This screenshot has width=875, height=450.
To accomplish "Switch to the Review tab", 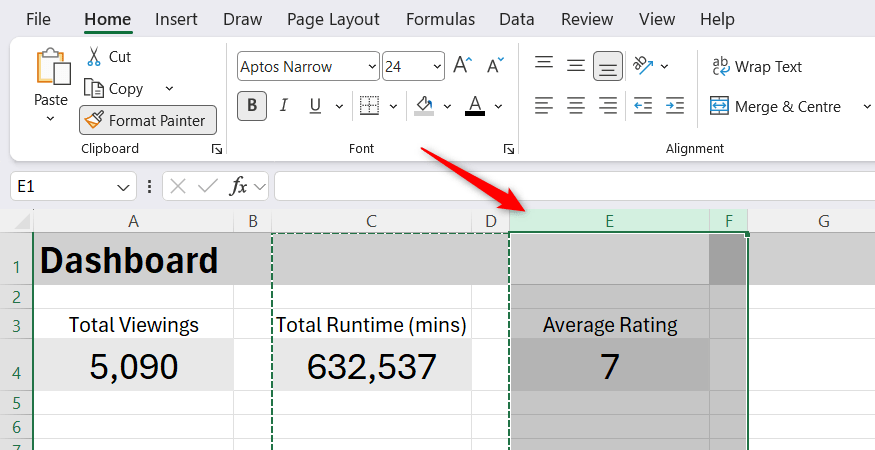I will coord(587,20).
